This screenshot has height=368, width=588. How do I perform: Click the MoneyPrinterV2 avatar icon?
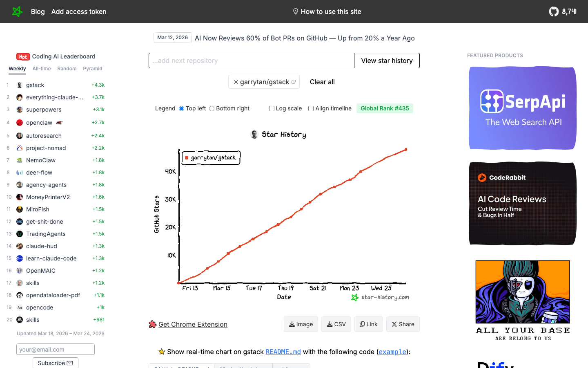[19, 197]
